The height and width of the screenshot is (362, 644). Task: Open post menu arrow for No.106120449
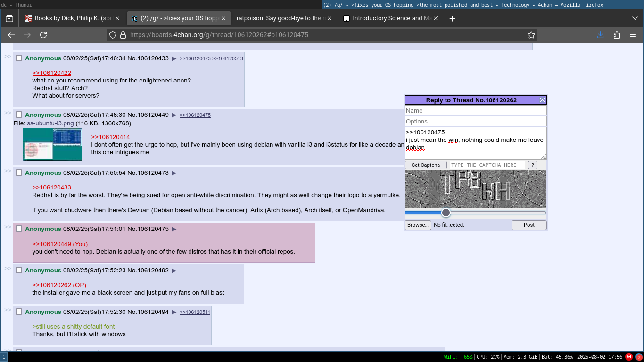pos(174,115)
